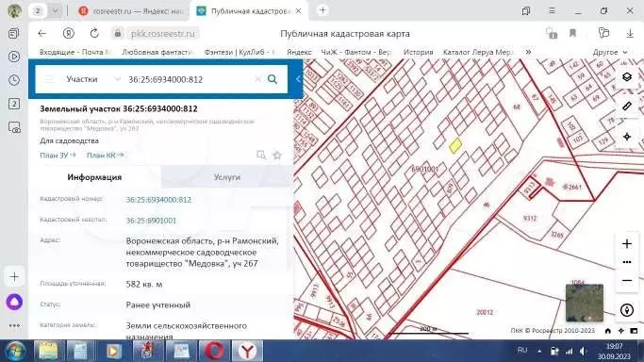
Task: Switch basemap via satellite thumbnail
Action: click(584, 303)
